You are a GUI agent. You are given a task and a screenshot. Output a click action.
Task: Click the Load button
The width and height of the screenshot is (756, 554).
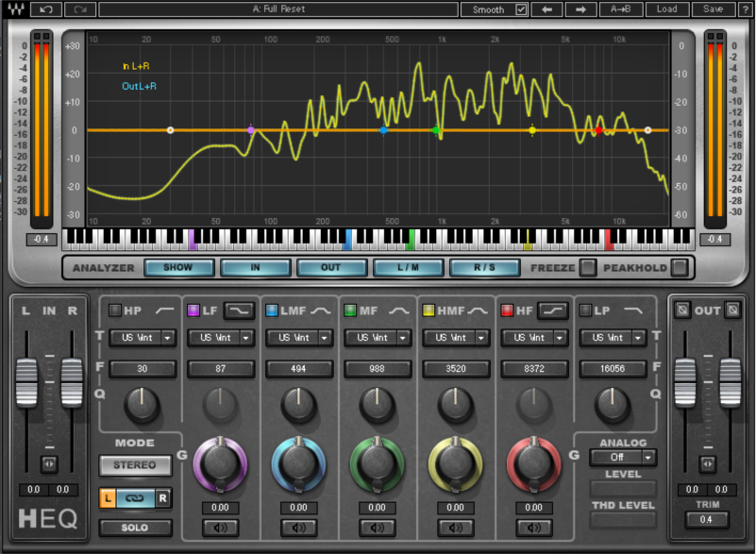coord(666,9)
